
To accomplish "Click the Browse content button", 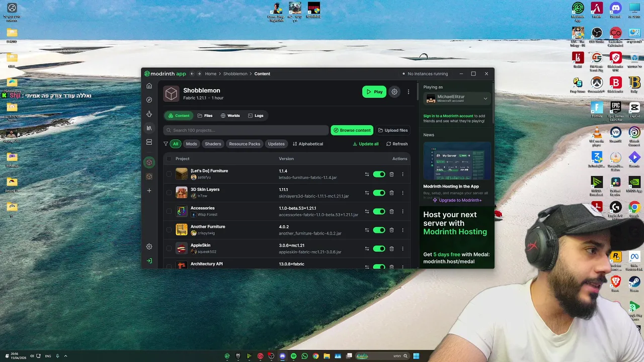I will 352,130.
